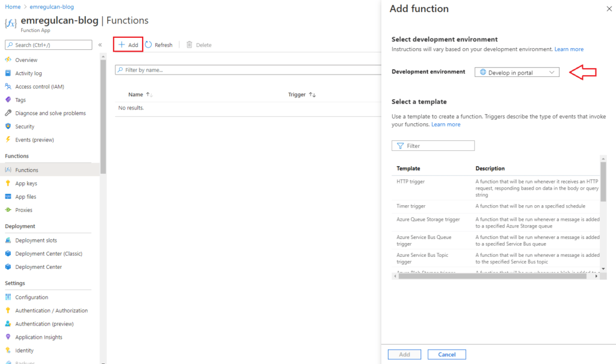Click the Refresh circular arrow icon
Screen dimensions: 616x364
[148, 45]
